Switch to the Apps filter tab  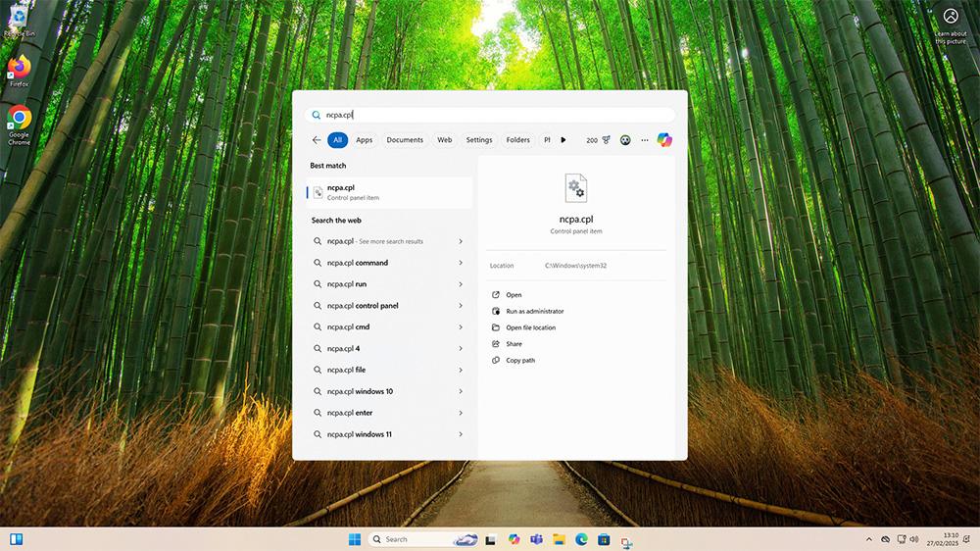coord(365,140)
